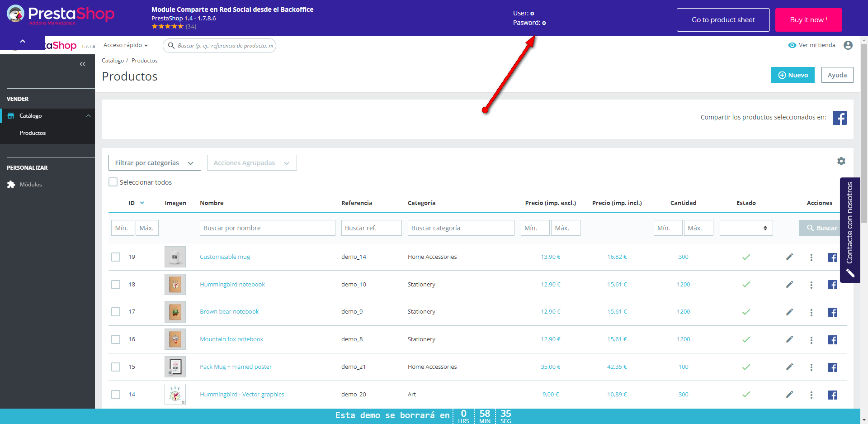Check the Seleccionar todos checkbox
The height and width of the screenshot is (424, 868).
(x=113, y=182)
